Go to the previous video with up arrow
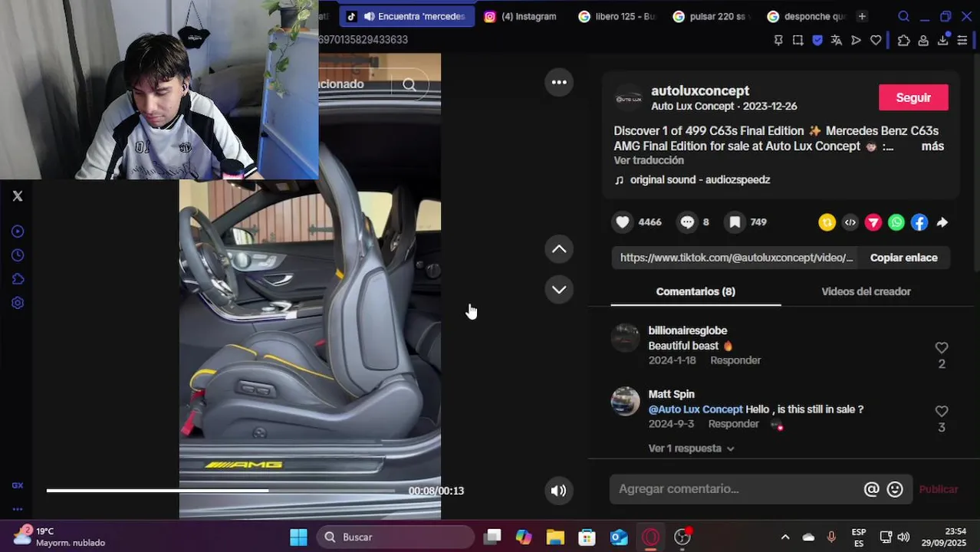Image resolution: width=980 pixels, height=552 pixels. (559, 249)
